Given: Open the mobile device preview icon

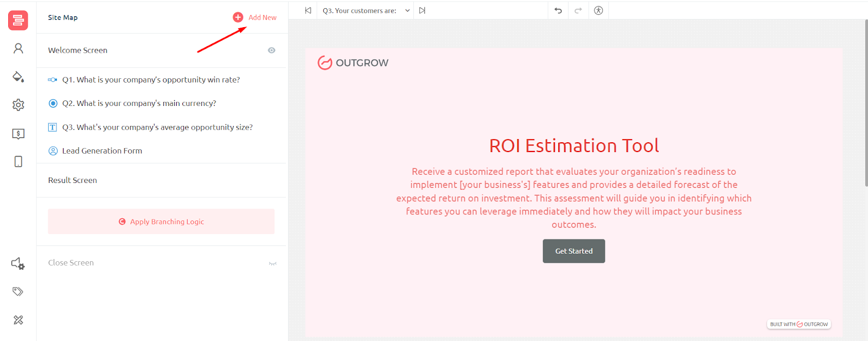Looking at the screenshot, I should (18, 162).
